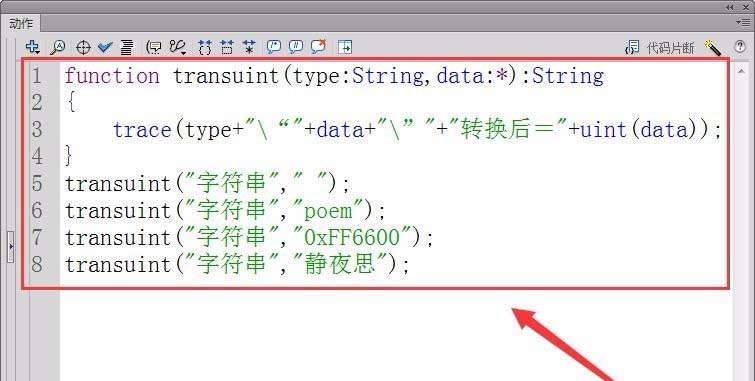This screenshot has width=755, height=381.
Task: Click the 'function' keyword on line 1
Action: click(112, 76)
